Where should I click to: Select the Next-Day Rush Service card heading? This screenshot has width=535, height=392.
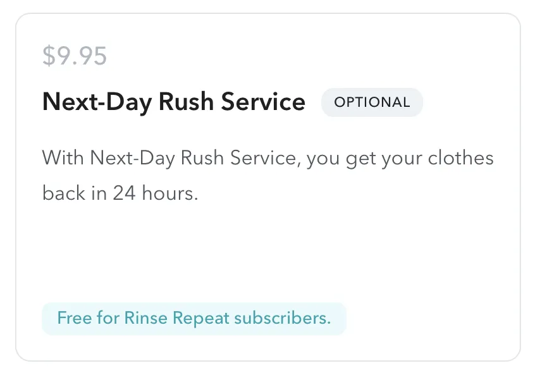tap(174, 102)
